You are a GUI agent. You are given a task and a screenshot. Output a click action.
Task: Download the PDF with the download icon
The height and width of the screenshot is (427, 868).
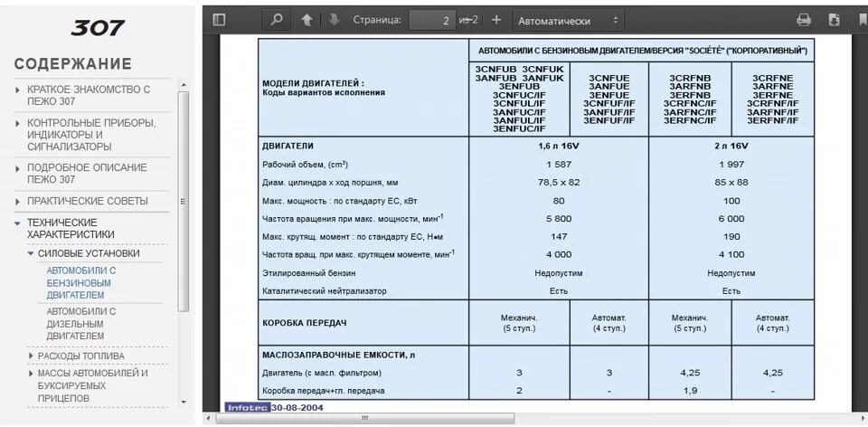[x=834, y=20]
